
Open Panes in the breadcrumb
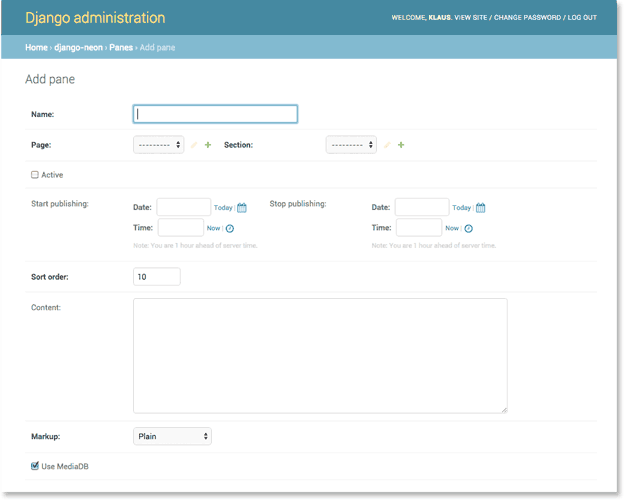pyautogui.click(x=121, y=47)
